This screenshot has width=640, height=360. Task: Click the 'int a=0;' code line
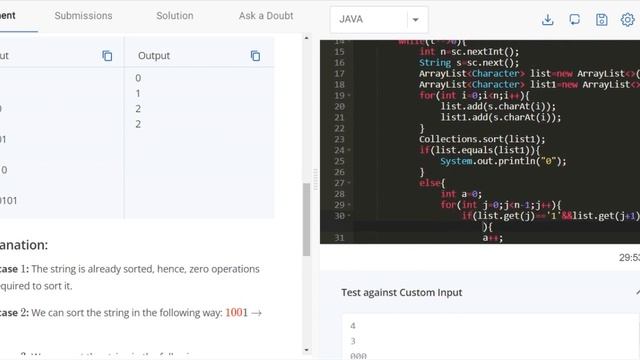(461, 194)
